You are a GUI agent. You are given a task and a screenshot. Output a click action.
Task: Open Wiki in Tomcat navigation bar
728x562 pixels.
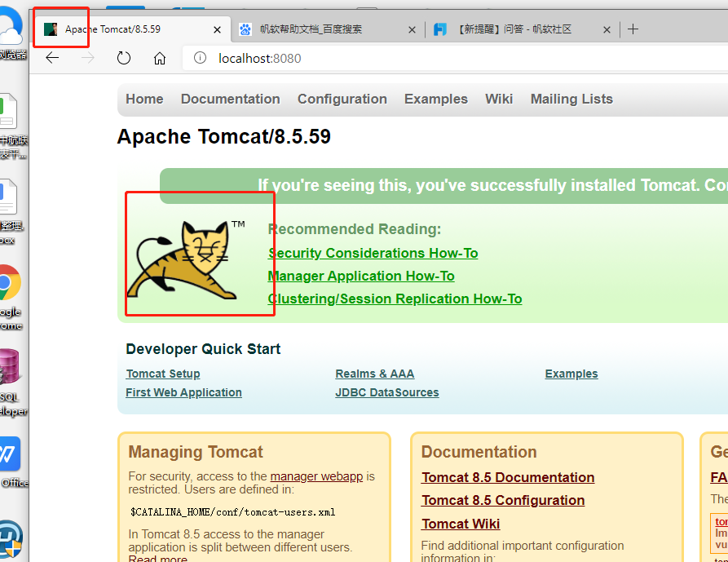point(499,99)
